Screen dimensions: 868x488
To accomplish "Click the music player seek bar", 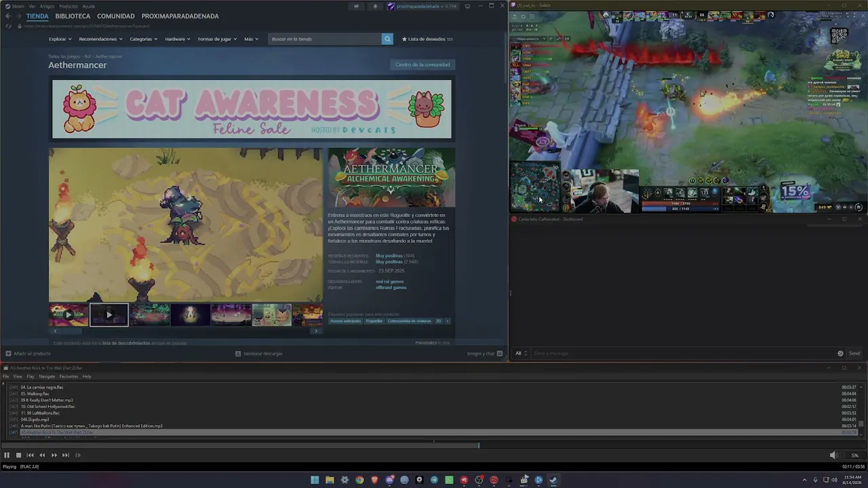I will (x=434, y=445).
